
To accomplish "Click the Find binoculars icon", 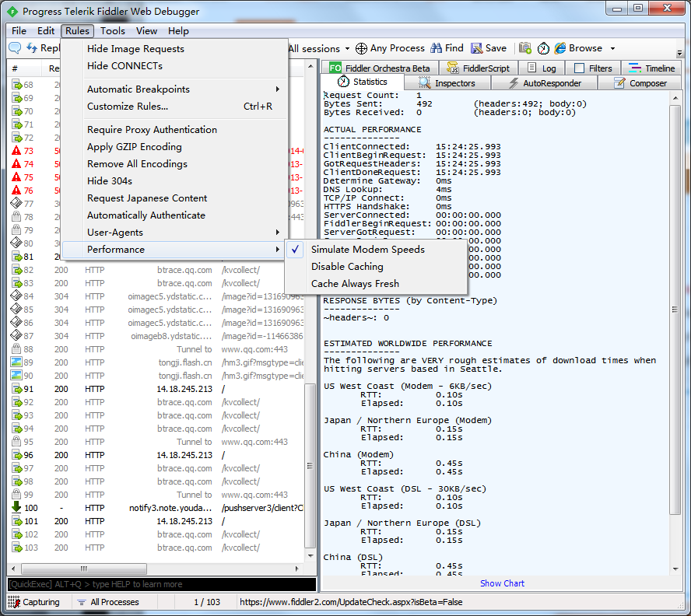I will 436,48.
